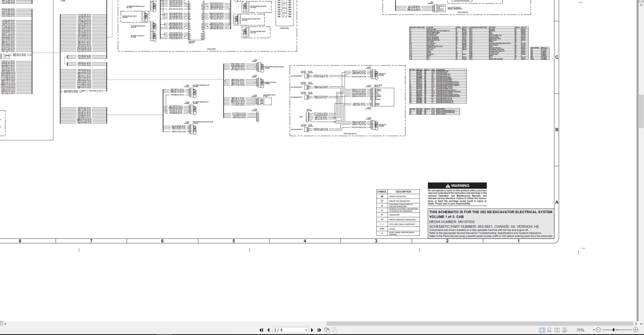Click the SPLICE legend row
Screen dimensions: 644x335
click(x=398, y=229)
